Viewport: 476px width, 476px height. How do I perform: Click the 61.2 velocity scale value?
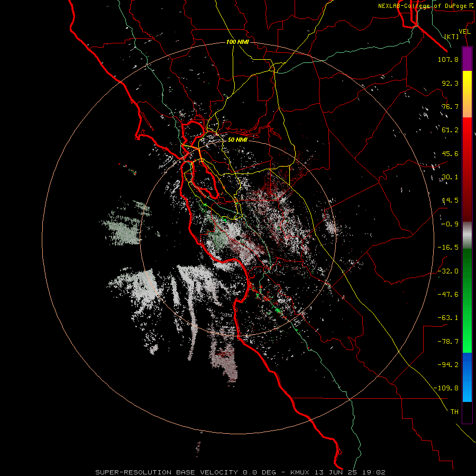coord(450,130)
